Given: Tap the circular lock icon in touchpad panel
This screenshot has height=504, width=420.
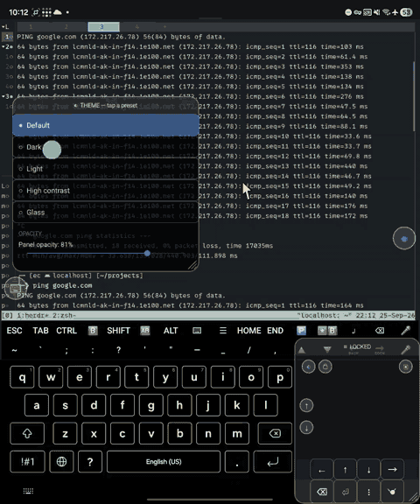Looking at the screenshot, I should (325, 367).
